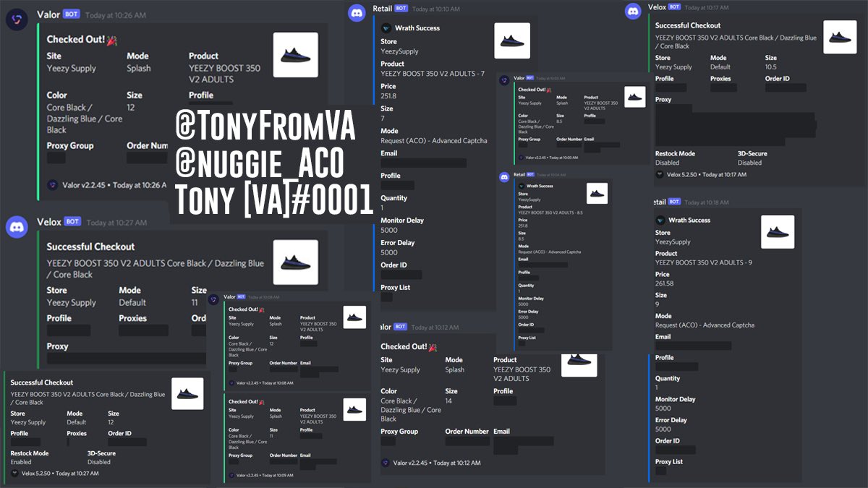
Task: Click 'Wrath Success' title in the 10:18 AM Retail embed
Action: [x=689, y=221]
